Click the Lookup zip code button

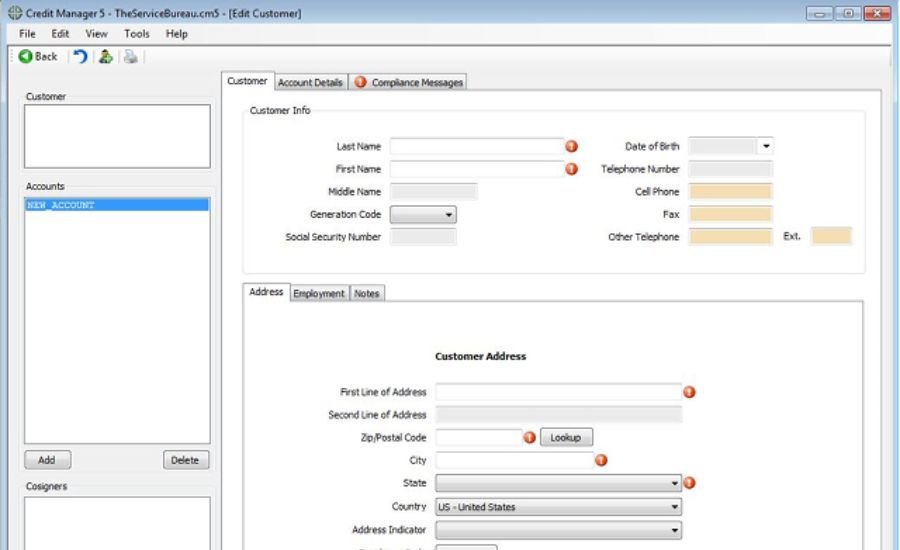(x=566, y=437)
